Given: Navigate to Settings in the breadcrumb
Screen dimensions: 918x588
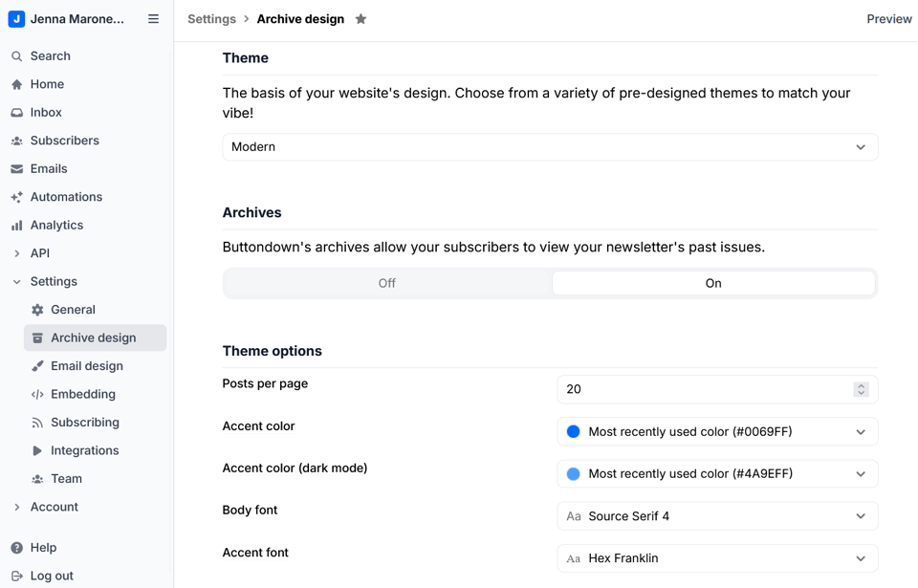Looking at the screenshot, I should 211,18.
